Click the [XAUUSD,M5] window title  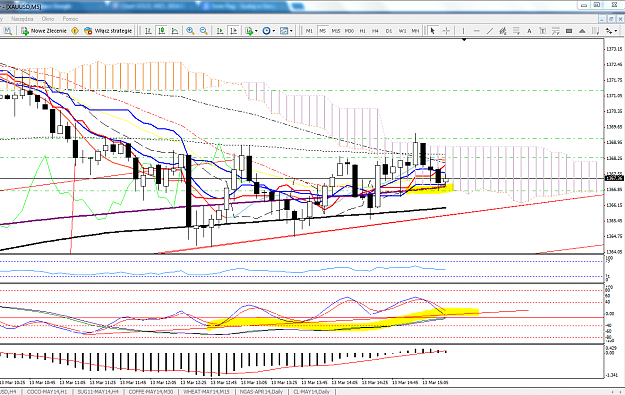pyautogui.click(x=24, y=7)
